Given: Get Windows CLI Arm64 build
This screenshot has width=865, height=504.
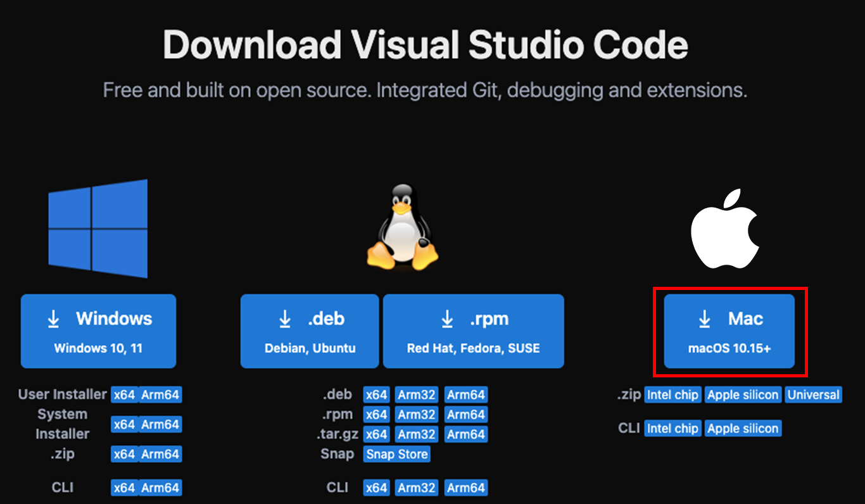Looking at the screenshot, I should pos(160,488).
